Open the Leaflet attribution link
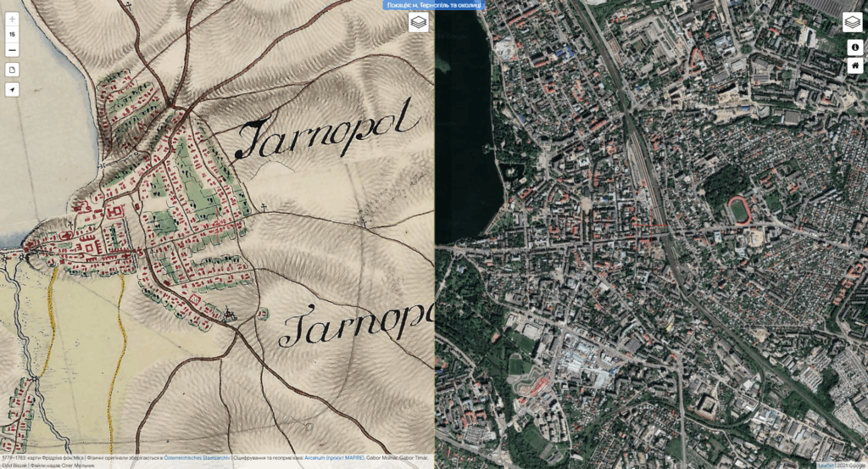The image size is (868, 469). (826, 466)
